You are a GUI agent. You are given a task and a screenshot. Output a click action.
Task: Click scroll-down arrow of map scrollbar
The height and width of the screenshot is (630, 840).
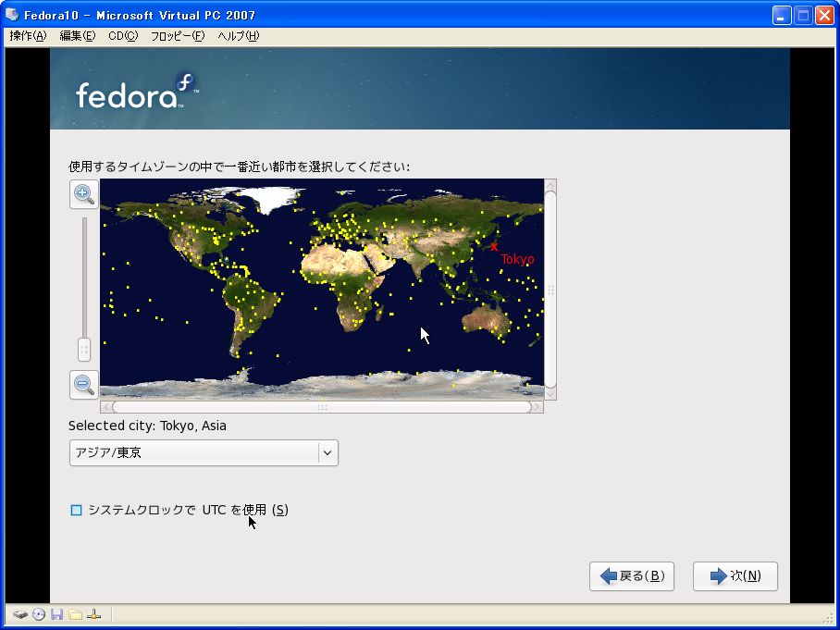[x=550, y=394]
